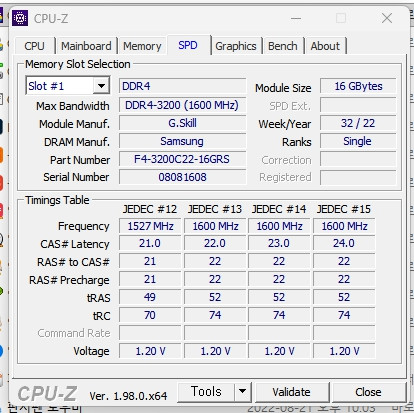This screenshot has height=413, width=414.
Task: Click the Tools button
Action: pyautogui.click(x=206, y=391)
